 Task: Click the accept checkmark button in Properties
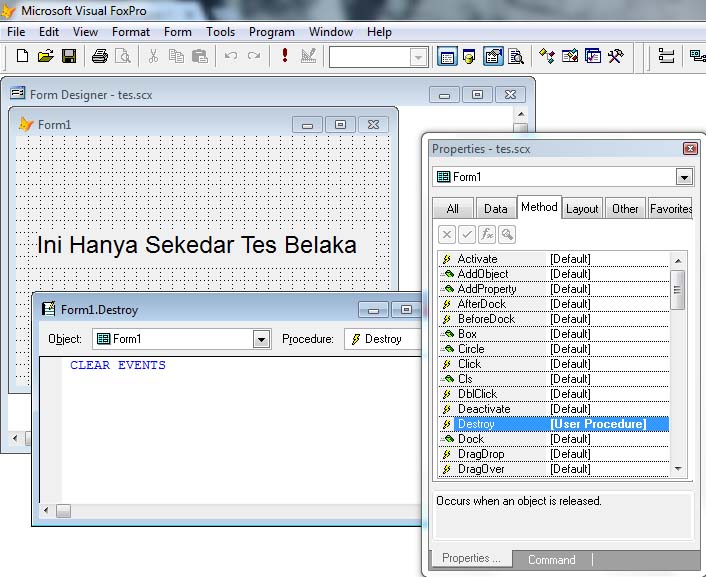467,234
